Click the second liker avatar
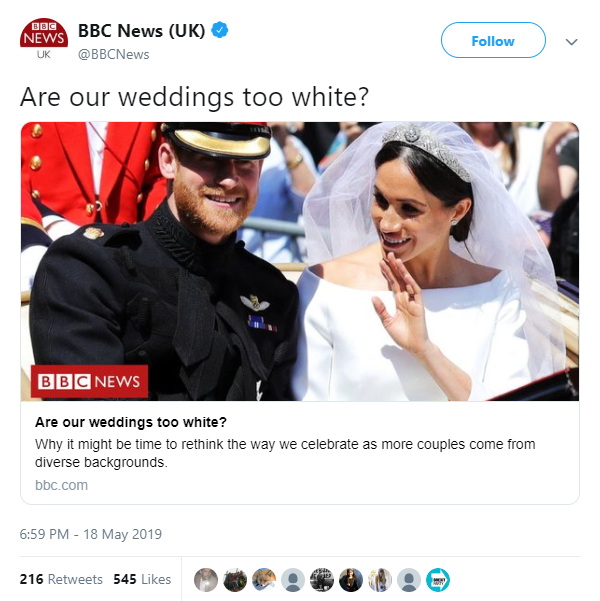Image resolution: width=600 pixels, height=601 pixels. click(235, 580)
